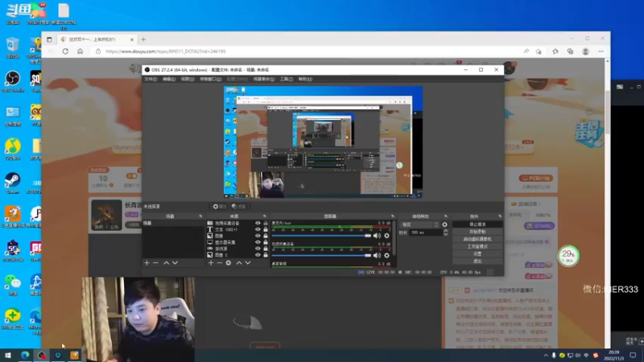Open 视频采集设备 mixer settings gear
644x362 pixels.
pos(386,255)
